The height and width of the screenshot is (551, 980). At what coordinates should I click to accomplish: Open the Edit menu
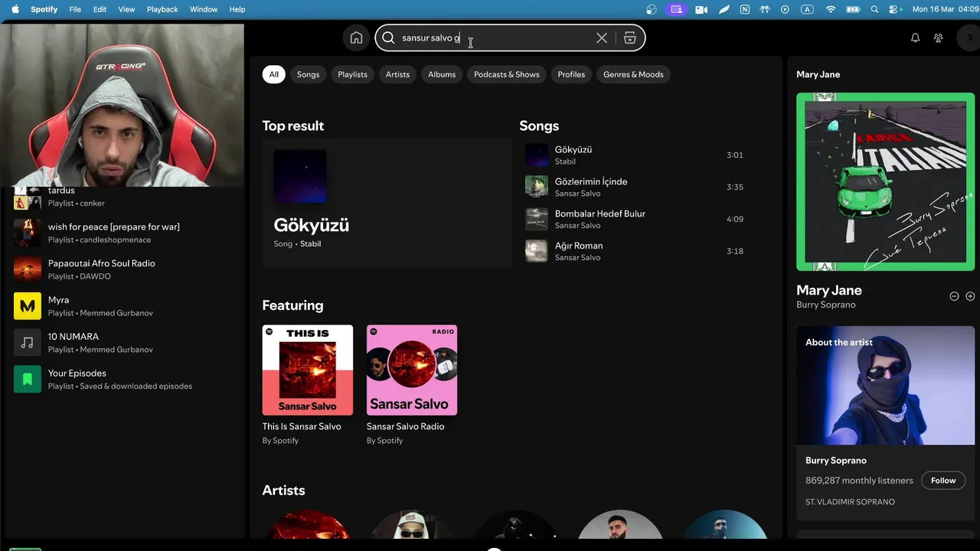(100, 9)
